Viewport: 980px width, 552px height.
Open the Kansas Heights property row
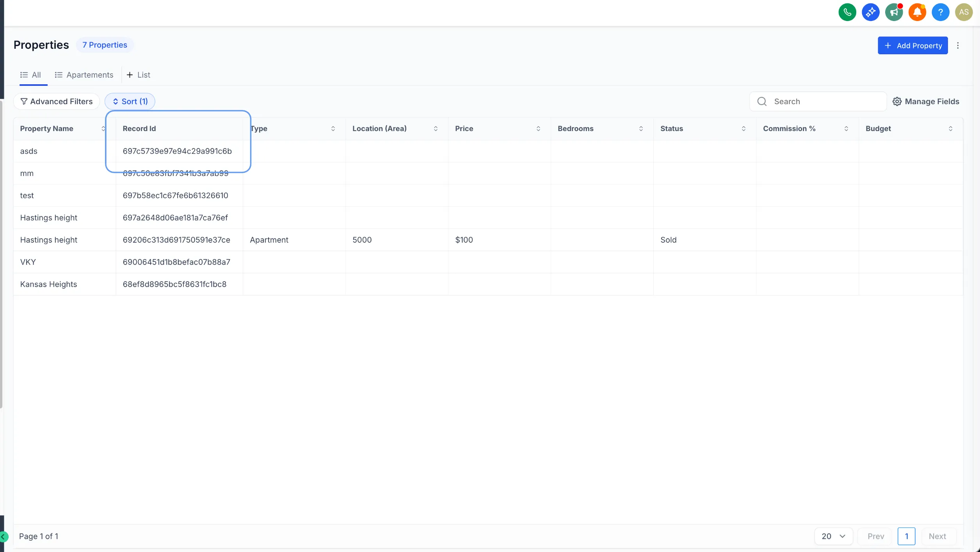[x=49, y=284]
